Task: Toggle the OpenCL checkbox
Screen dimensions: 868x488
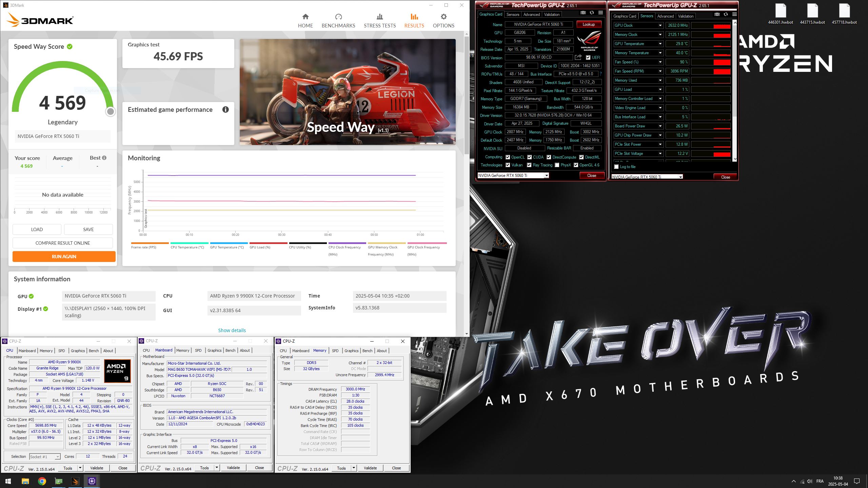Action: point(508,157)
